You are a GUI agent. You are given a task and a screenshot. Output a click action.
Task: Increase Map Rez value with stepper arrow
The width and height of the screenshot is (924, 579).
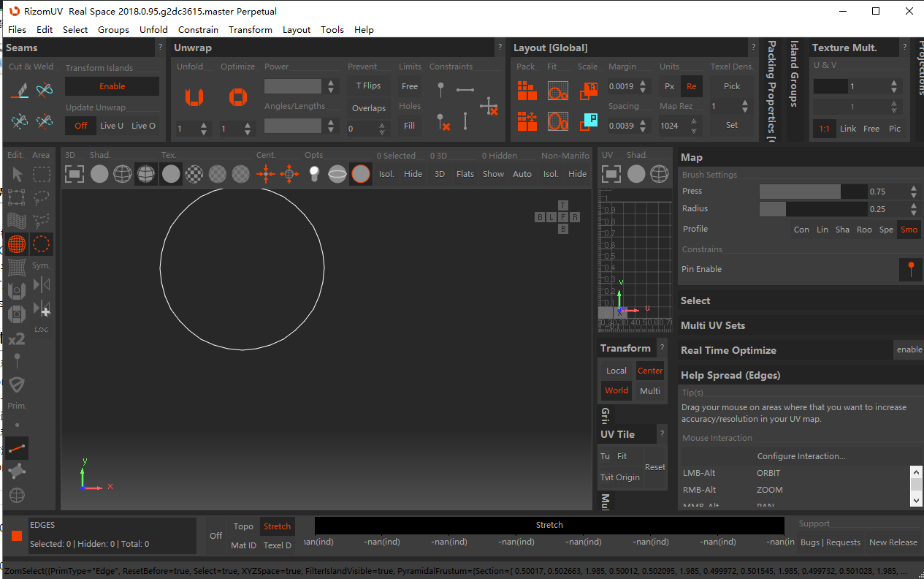[x=693, y=121]
